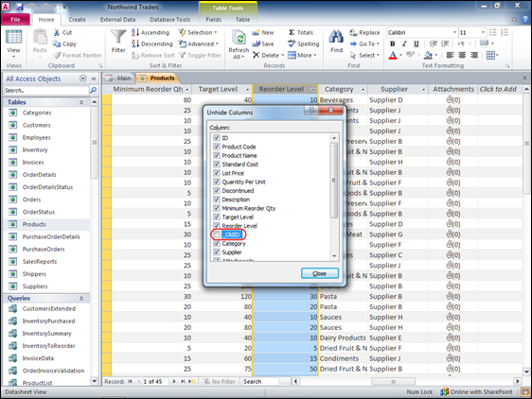The image size is (532, 399).
Task: Align text right
Action: click(x=474, y=55)
